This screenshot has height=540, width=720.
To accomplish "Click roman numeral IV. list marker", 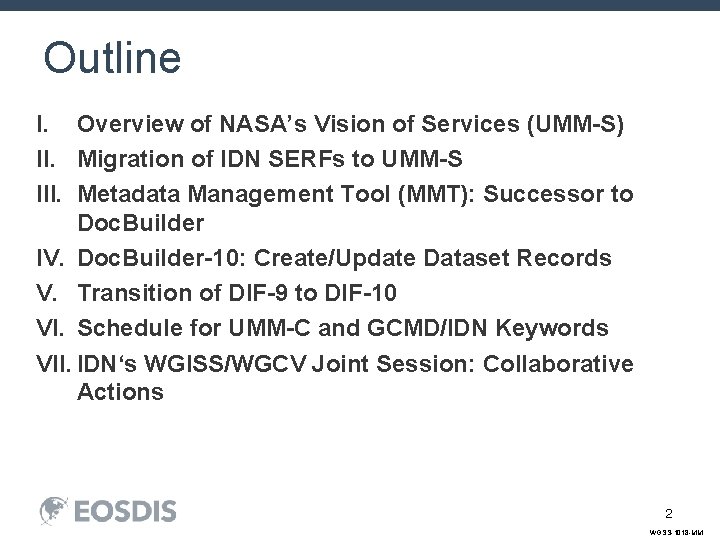I will point(50,258).
